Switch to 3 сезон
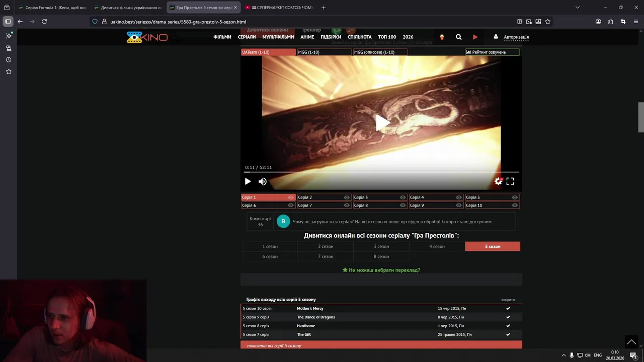Viewport: 644px width, 362px height. (381, 246)
